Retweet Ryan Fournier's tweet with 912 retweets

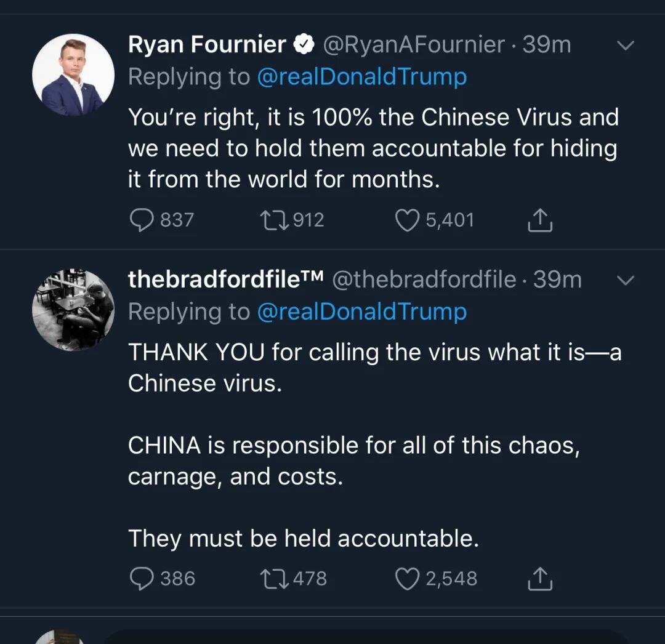point(275,220)
